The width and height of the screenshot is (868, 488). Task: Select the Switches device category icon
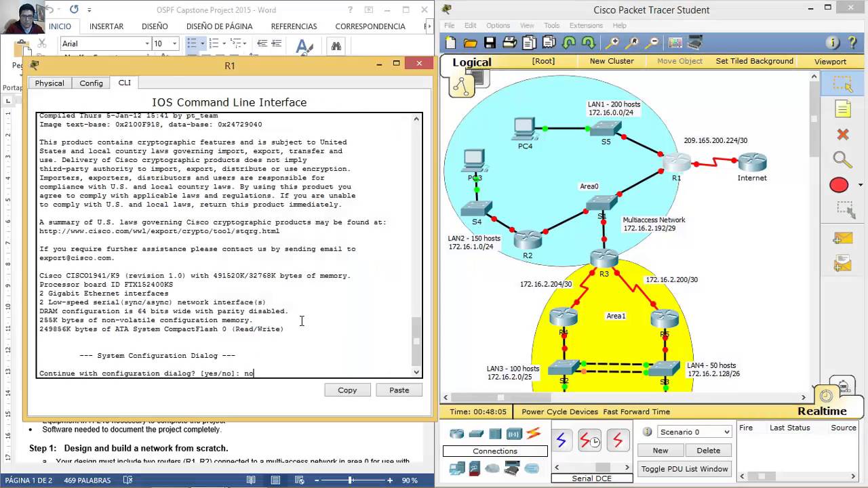click(476, 434)
